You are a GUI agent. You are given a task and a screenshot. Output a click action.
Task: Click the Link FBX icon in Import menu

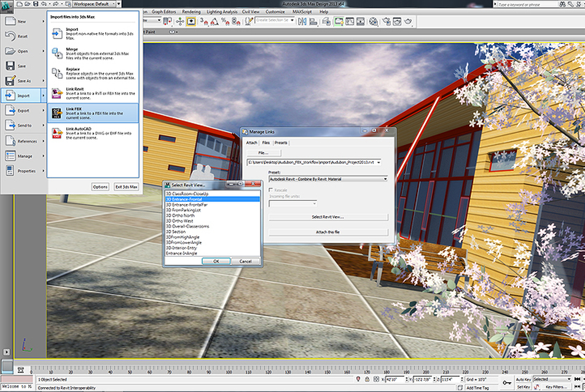click(x=57, y=113)
